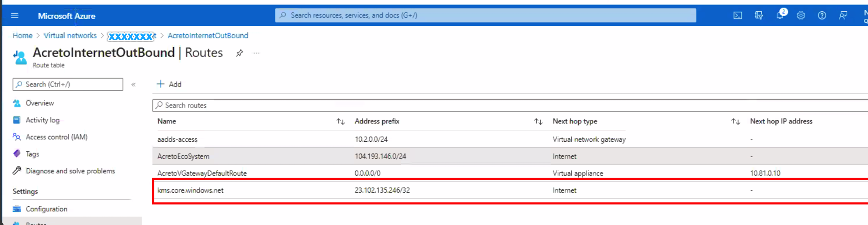Open AcretoInternetOutBound breadcrumb link

(x=208, y=35)
